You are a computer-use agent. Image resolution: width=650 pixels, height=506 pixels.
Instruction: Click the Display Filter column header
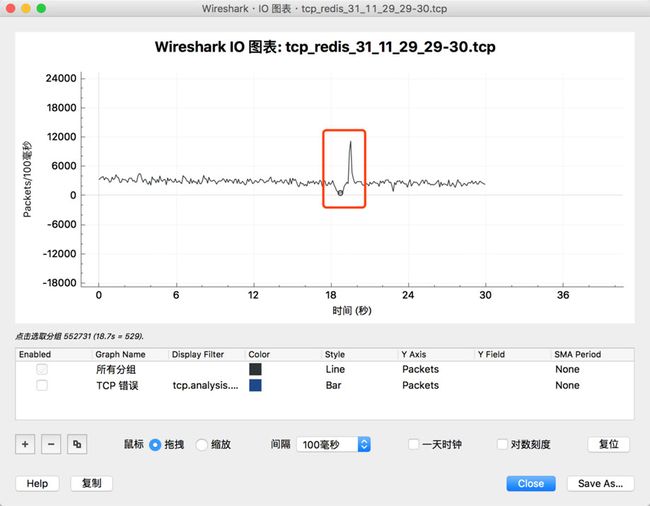pos(207,354)
